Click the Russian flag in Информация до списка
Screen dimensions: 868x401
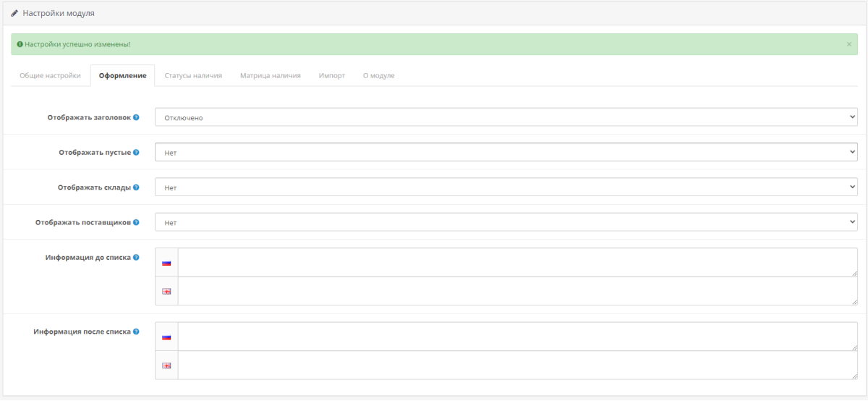click(x=166, y=263)
